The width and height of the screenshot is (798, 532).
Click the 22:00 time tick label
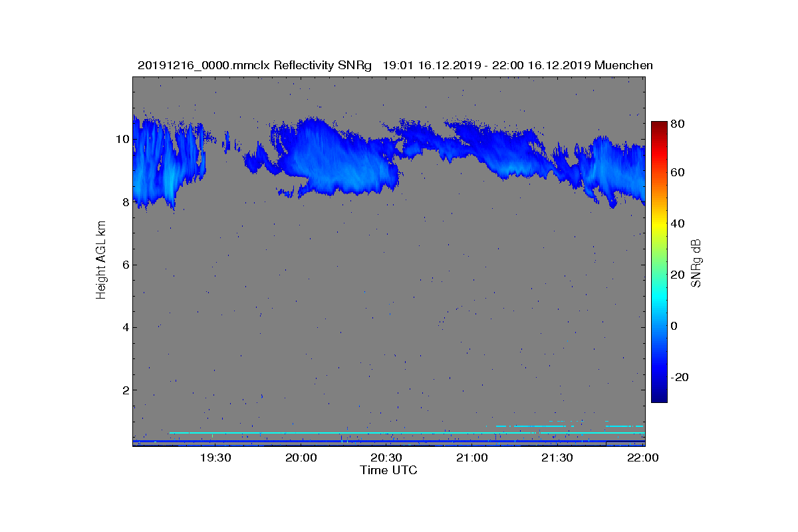[642, 458]
